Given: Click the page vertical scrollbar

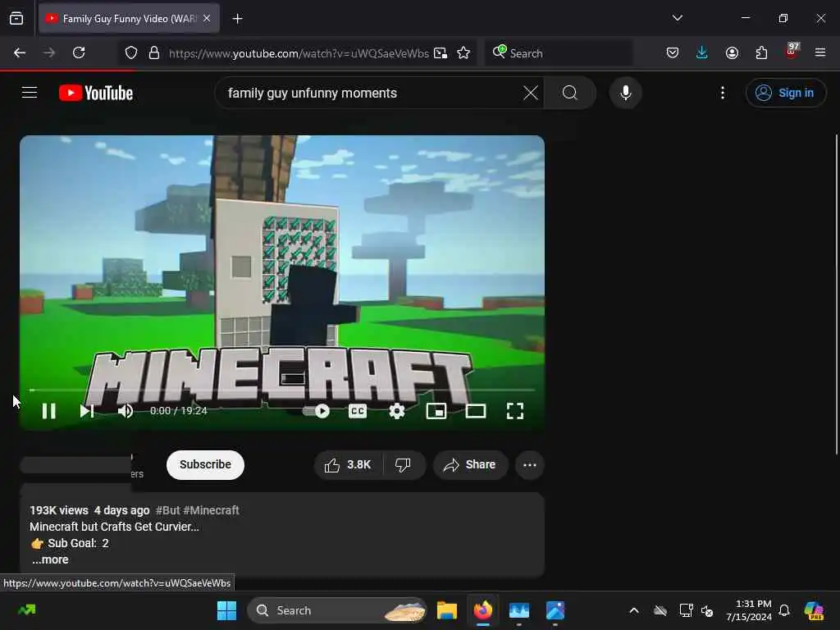Looking at the screenshot, I should [836, 294].
